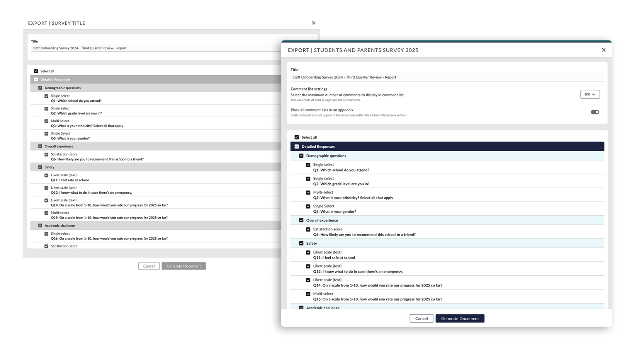Uncheck Q1 Which school checkbox in front dialog
644x348 pixels.
[x=308, y=165]
